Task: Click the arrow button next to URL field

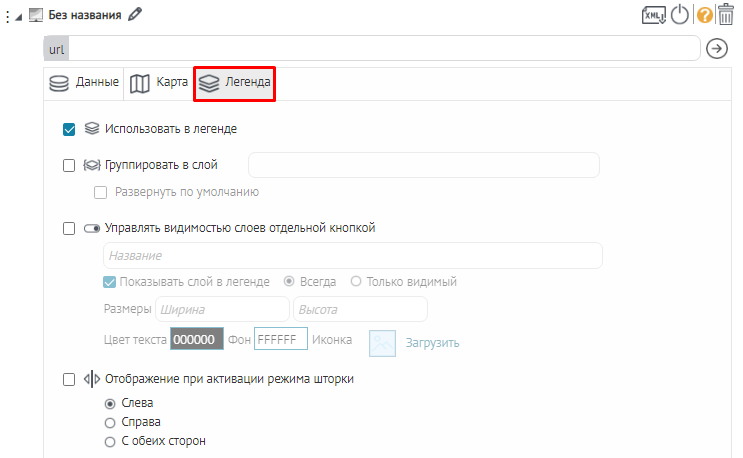Action: (716, 49)
